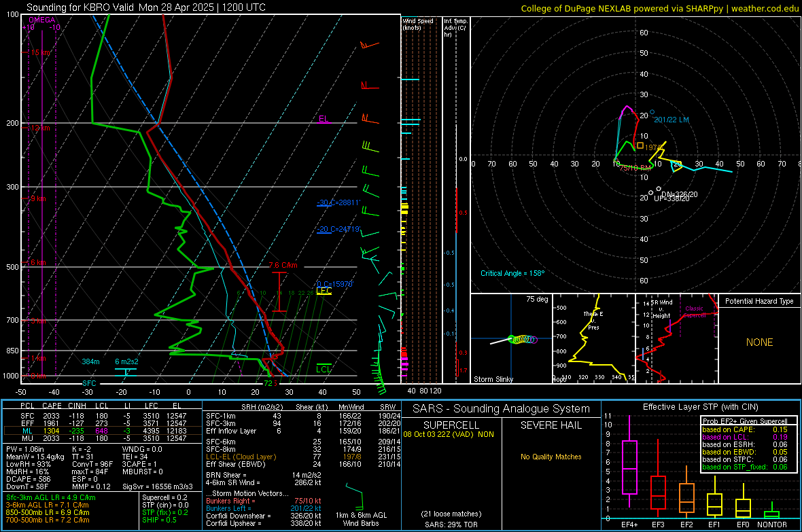Click the green 'SHIP = 0.5' index
Viewport: 802px width, 532px height.
(159, 520)
